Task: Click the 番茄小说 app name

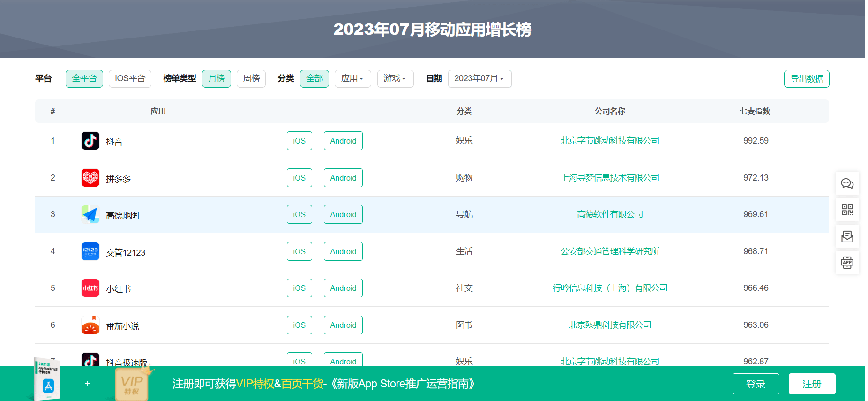Action: (x=122, y=326)
